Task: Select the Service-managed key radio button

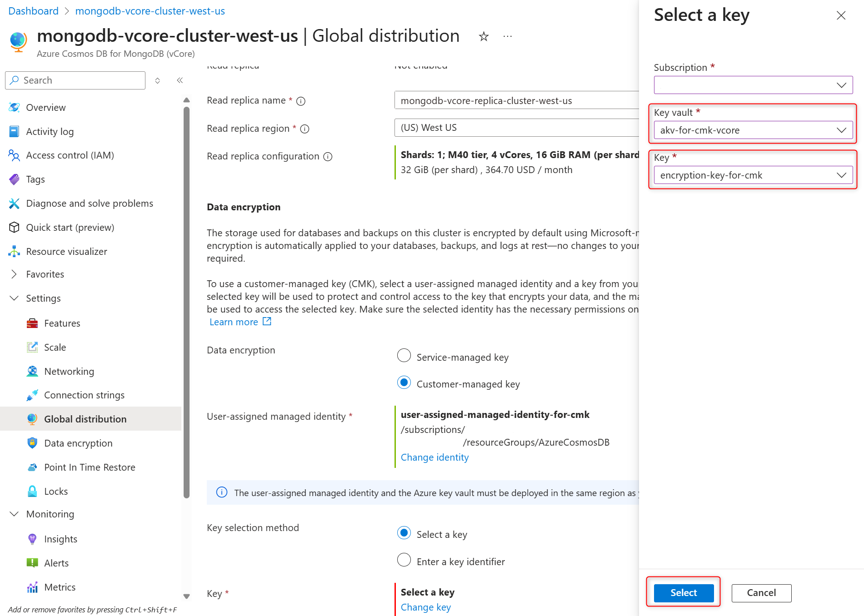Action: pyautogui.click(x=404, y=355)
